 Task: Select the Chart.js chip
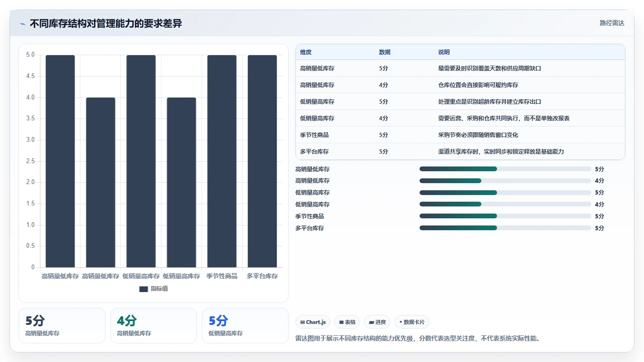pyautogui.click(x=313, y=322)
